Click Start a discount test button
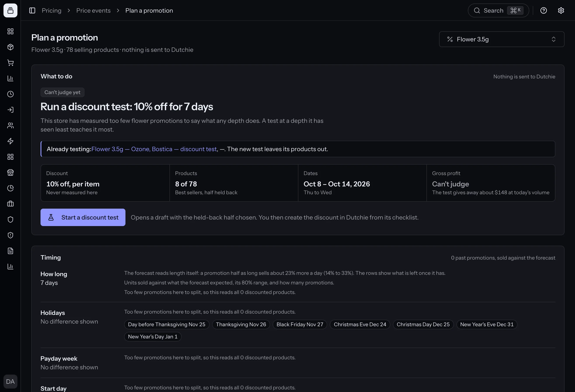The width and height of the screenshot is (575, 392). click(83, 217)
